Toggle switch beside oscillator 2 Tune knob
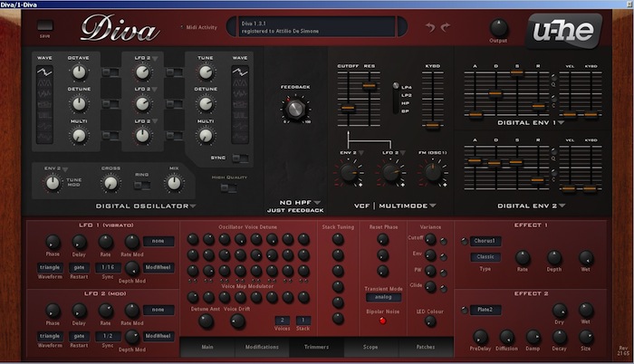Viewport: 634px width, 364px height. (x=174, y=72)
